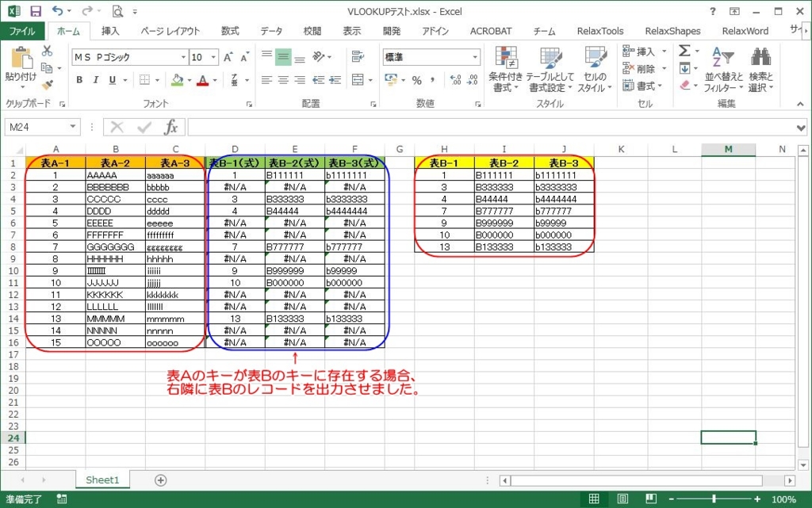The width and height of the screenshot is (812, 508).
Task: Open Find & Select (検索と選択) binoculars
Action: click(x=760, y=69)
